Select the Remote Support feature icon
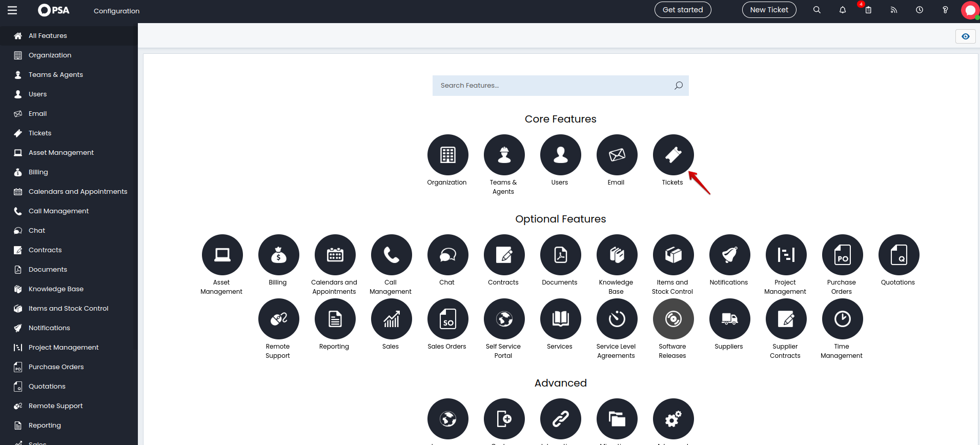 278,319
